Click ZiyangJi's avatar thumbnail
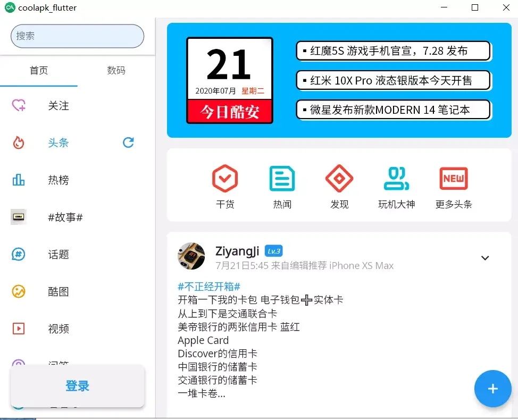518x420 pixels. [x=191, y=256]
